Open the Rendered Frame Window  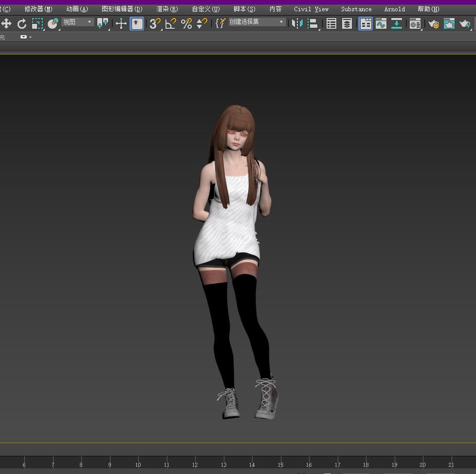(x=449, y=23)
